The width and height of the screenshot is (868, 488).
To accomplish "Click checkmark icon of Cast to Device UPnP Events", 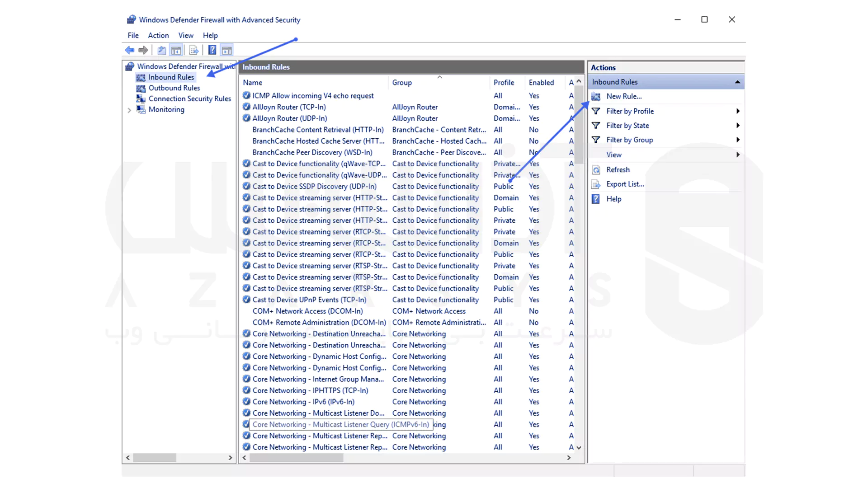I will point(246,299).
